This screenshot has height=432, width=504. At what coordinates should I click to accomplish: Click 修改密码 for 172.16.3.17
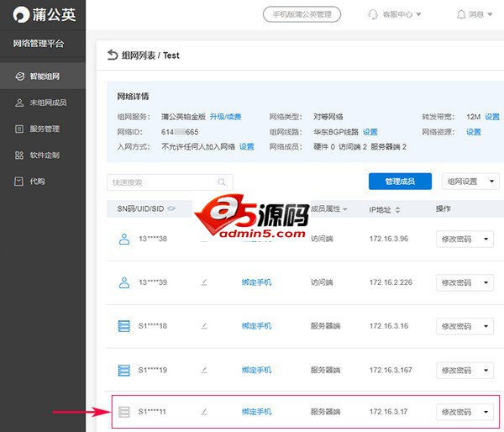click(456, 412)
